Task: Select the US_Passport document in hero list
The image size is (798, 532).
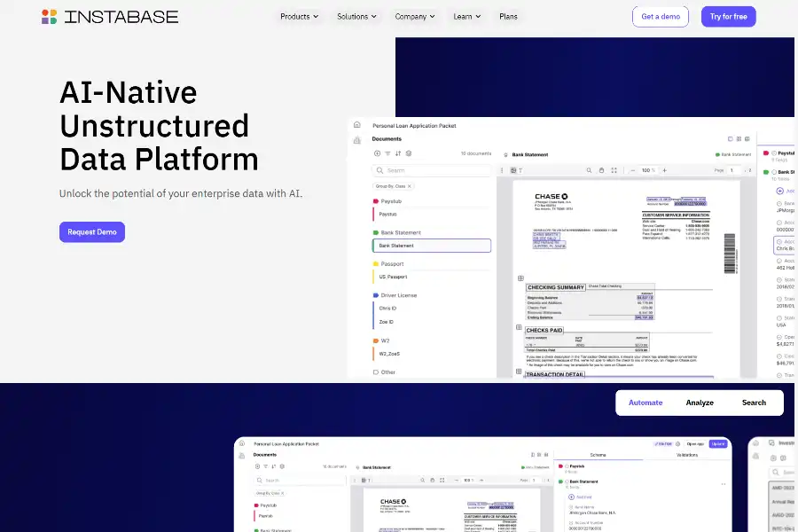Action: 393,277
